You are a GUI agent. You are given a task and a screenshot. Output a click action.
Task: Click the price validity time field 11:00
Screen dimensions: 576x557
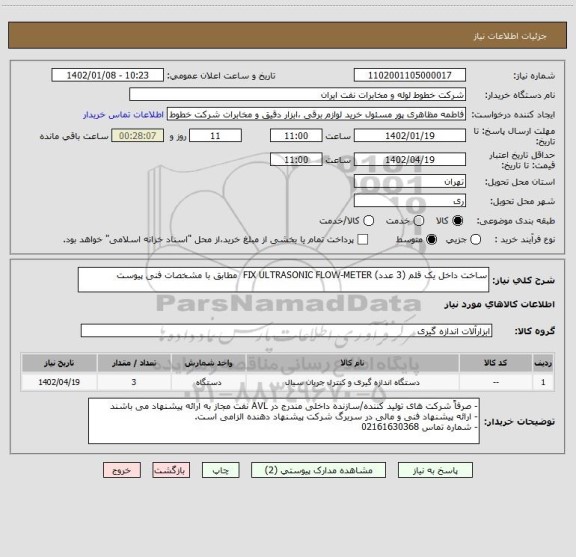(x=296, y=159)
